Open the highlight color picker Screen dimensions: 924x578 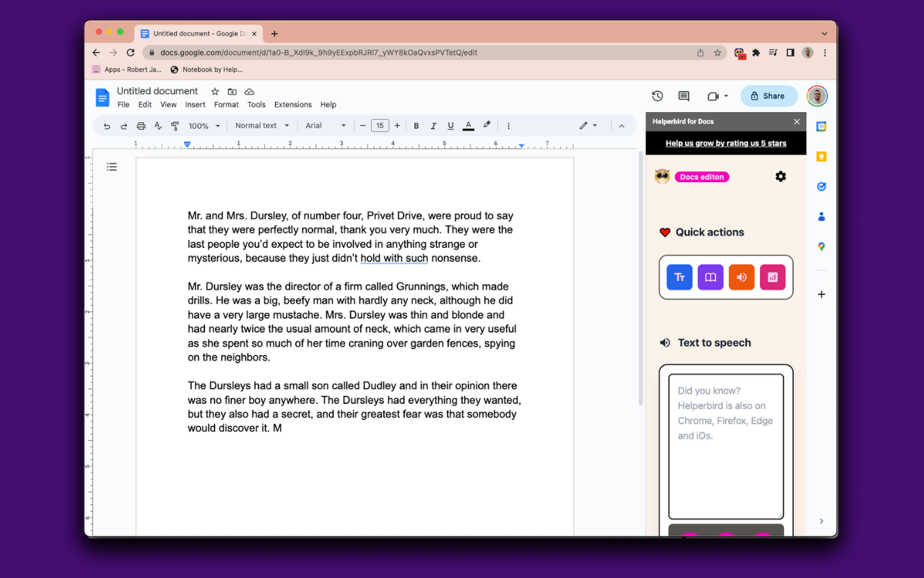(487, 125)
